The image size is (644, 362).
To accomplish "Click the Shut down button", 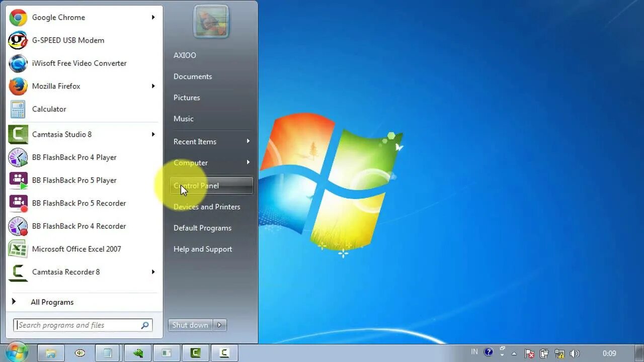I will pos(190,325).
